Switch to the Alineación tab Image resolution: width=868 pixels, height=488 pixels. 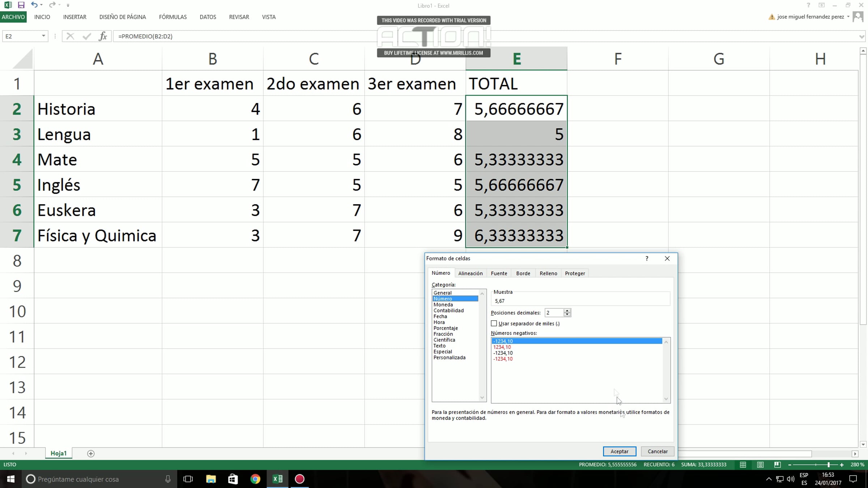470,273
